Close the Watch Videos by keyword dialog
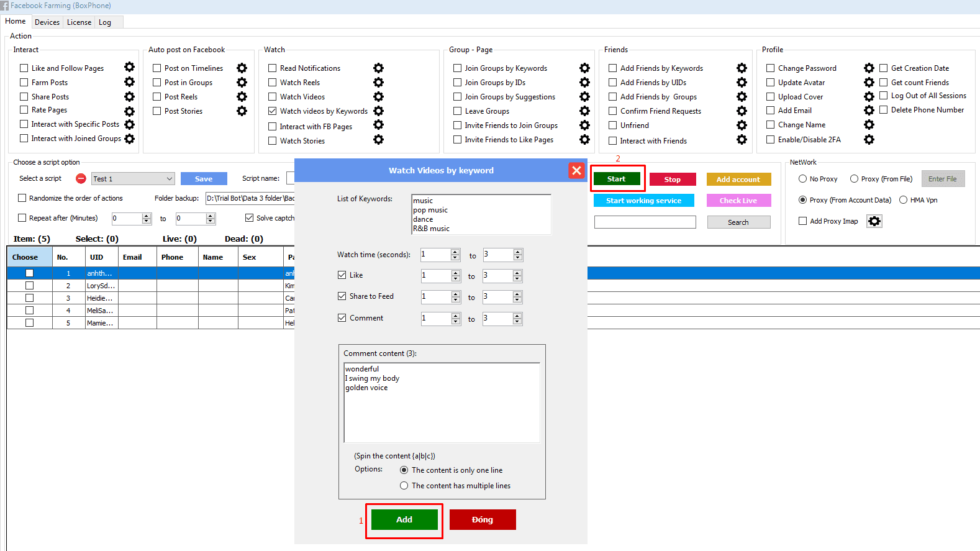Screen dimensions: 980x551 [x=576, y=170]
